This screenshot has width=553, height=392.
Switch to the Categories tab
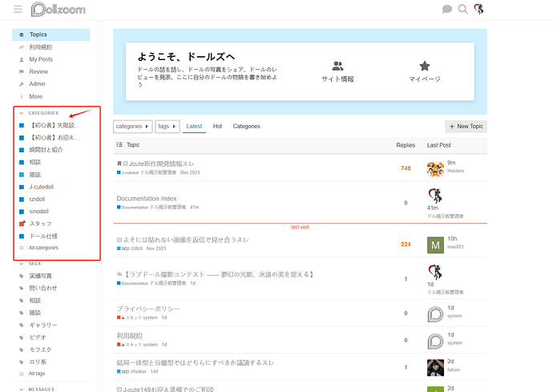pos(246,127)
